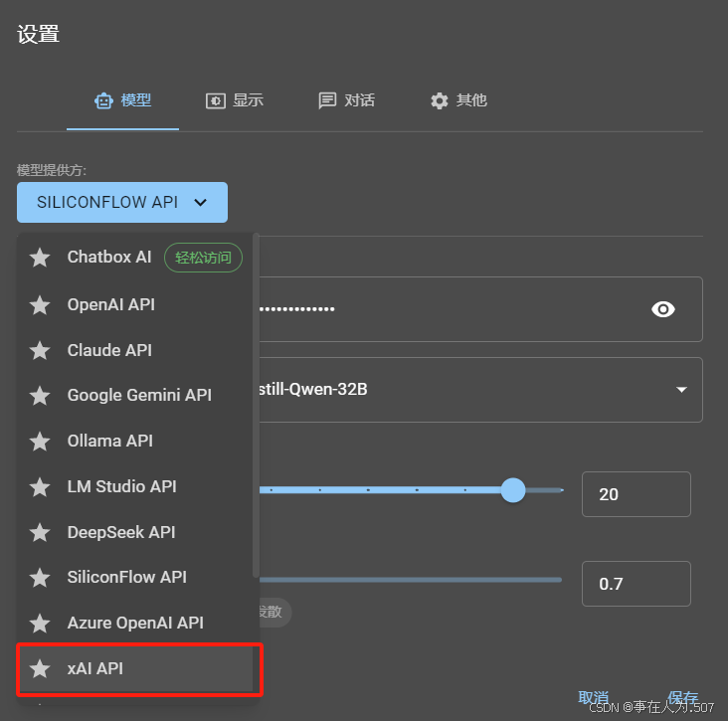The height and width of the screenshot is (721, 728).
Task: Click the provider list scrollbar
Action: (x=256, y=406)
